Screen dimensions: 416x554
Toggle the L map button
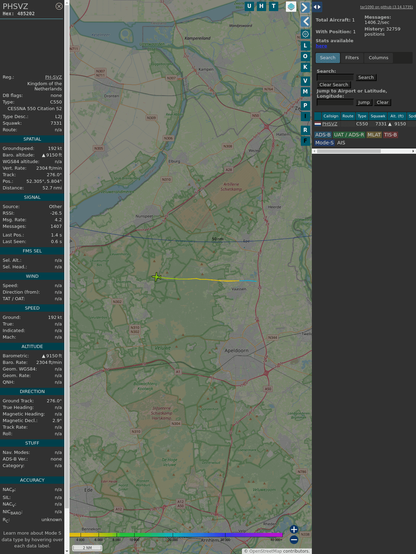305,46
